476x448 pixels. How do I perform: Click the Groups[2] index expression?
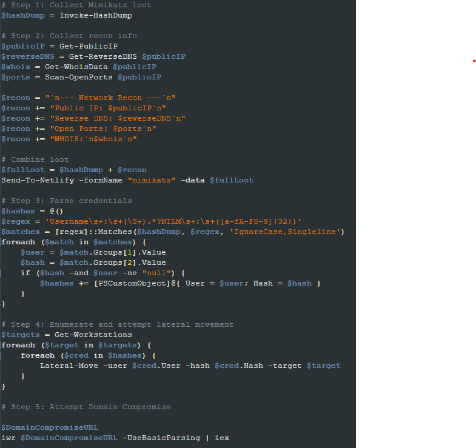115,263
